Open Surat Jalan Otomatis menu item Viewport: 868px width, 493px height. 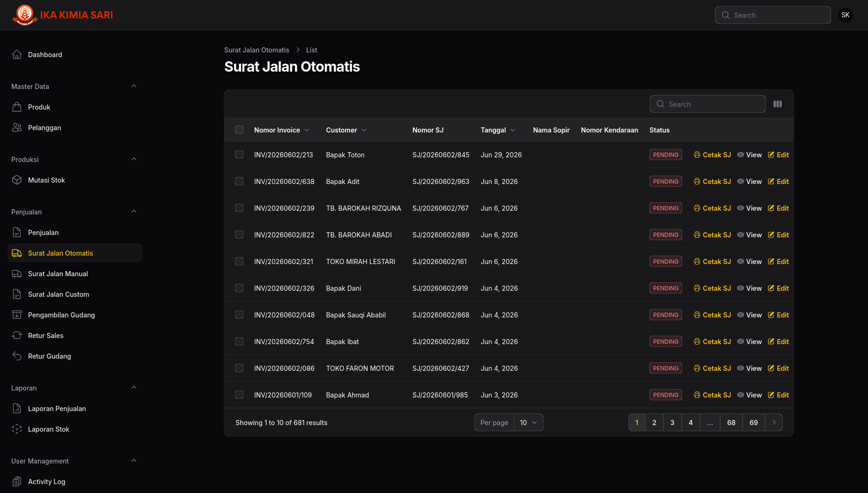coord(75,253)
